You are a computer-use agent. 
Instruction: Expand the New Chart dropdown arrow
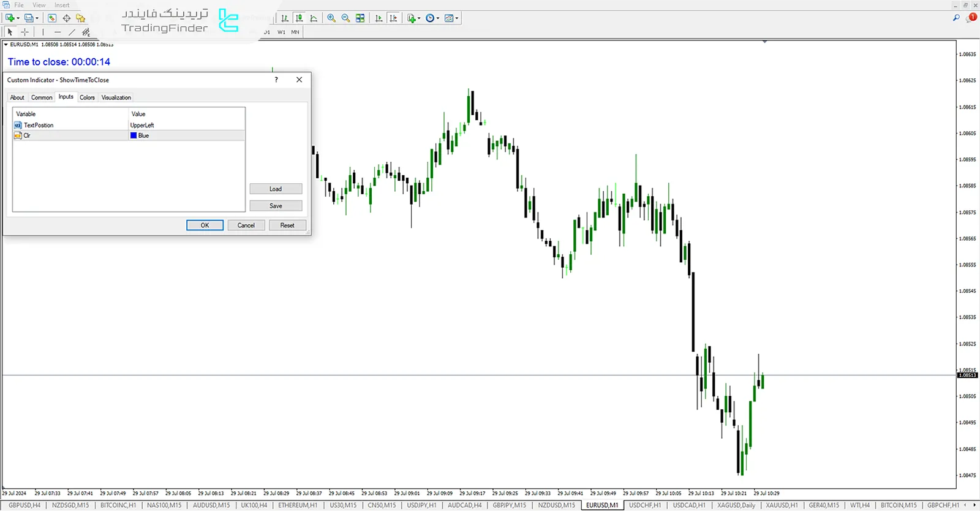[18, 18]
